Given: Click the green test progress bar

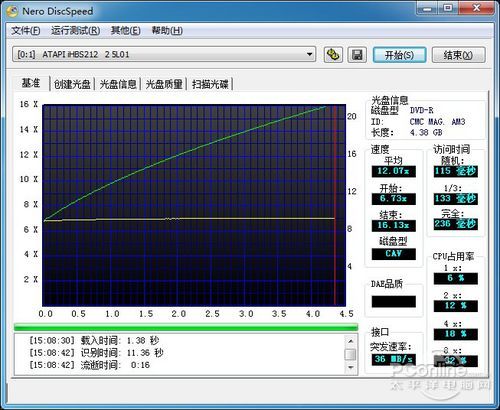Looking at the screenshot, I should tap(186, 327).
